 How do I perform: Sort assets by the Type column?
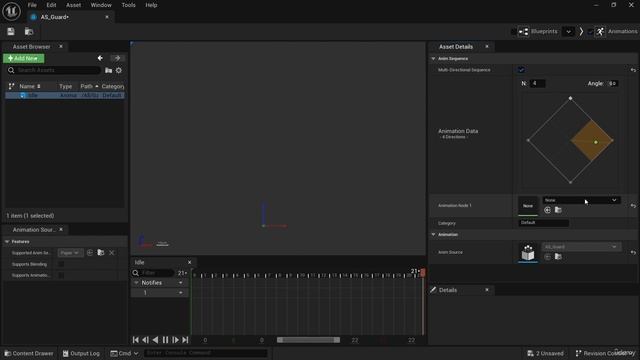click(x=65, y=86)
